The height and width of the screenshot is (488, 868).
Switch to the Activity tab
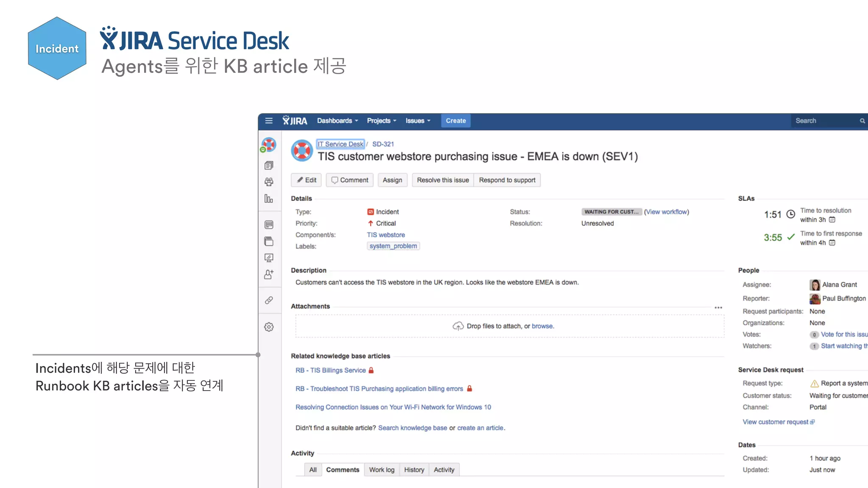click(x=444, y=470)
